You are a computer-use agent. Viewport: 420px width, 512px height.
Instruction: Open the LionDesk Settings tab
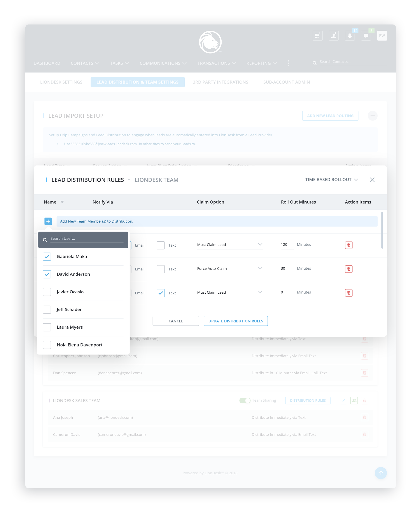tap(61, 82)
